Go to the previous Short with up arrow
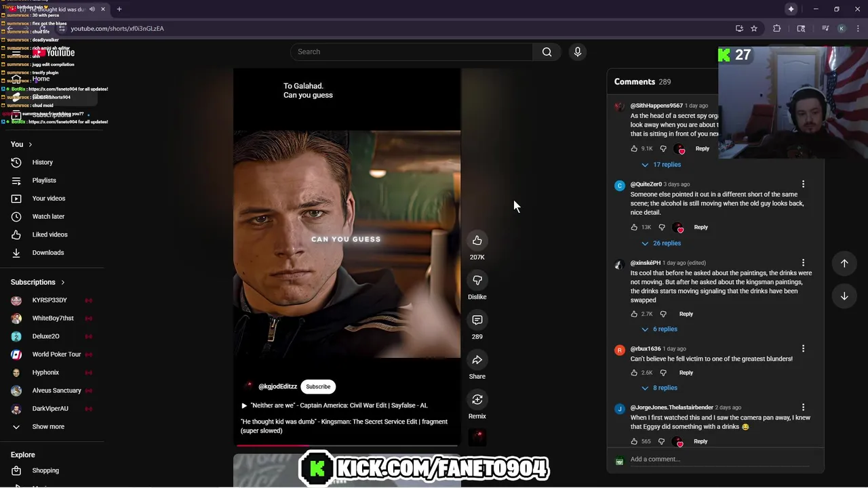 pos(844,263)
